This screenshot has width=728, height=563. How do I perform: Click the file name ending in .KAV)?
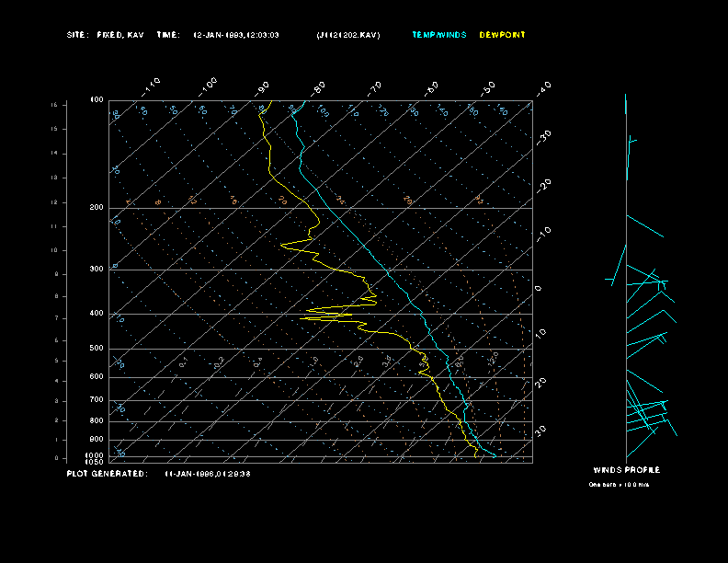(x=348, y=35)
